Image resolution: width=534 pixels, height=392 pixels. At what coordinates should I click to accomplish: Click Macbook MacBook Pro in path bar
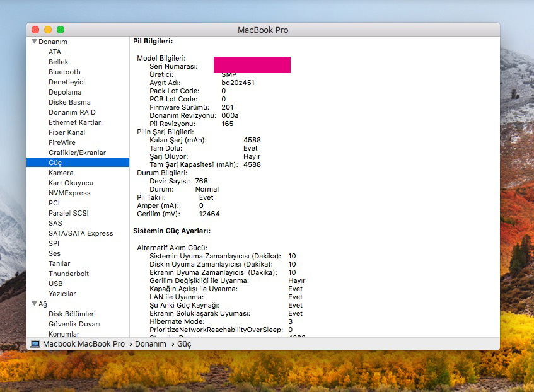[84, 344]
